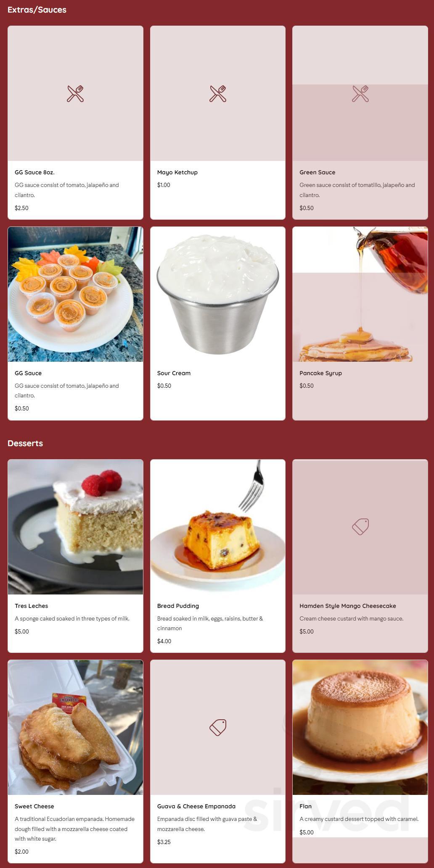This screenshot has height=868, width=434.
Task: Select the Sweet Cheese empanada photo
Action: point(75,727)
